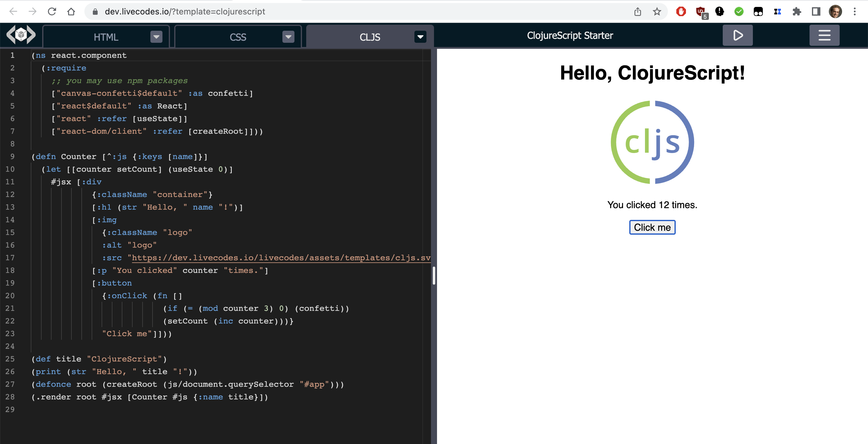This screenshot has width=868, height=444.
Task: Click the "Click me" string on line 23
Action: pyautogui.click(x=127, y=333)
